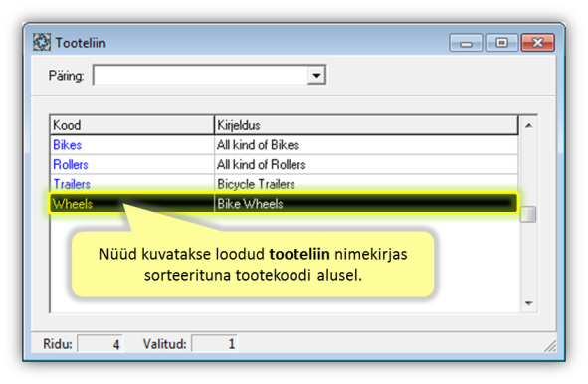Click the window resize grip corner
The image size is (588, 384).
[550, 346]
